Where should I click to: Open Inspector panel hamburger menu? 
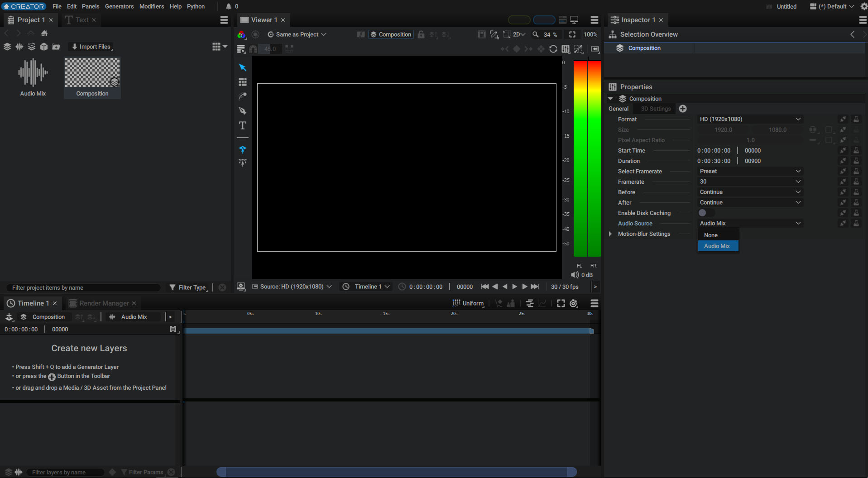[863, 20]
